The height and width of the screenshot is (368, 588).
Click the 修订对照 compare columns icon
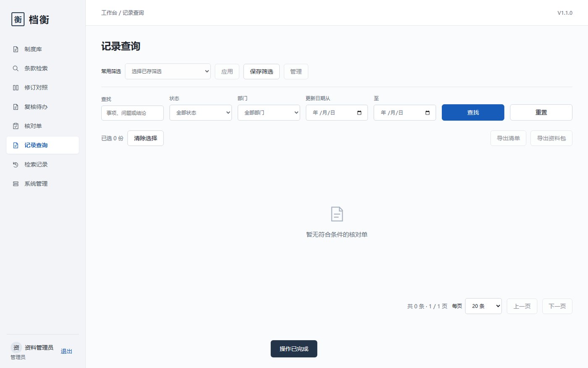point(16,87)
